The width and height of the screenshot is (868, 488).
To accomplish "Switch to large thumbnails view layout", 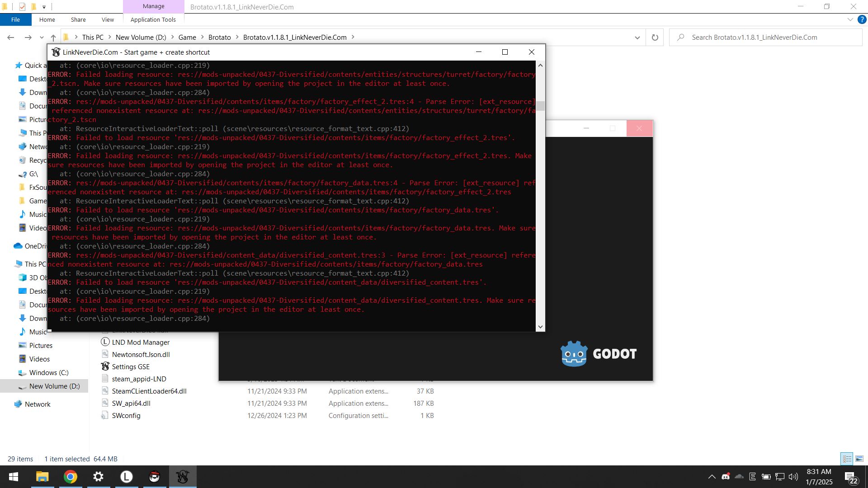I will tap(859, 459).
